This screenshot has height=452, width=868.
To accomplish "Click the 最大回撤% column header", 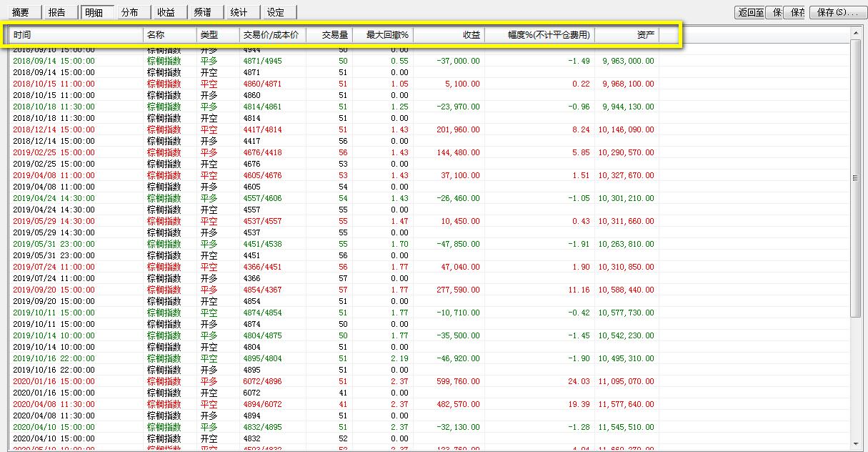I will (382, 35).
